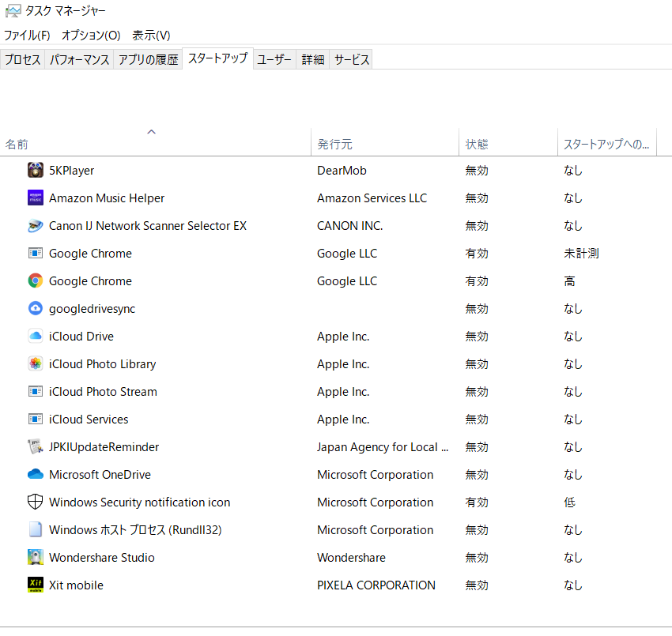Screen dimensions: 672x636
Task: Select the Microsoft OneDrive name
Action: click(x=100, y=475)
